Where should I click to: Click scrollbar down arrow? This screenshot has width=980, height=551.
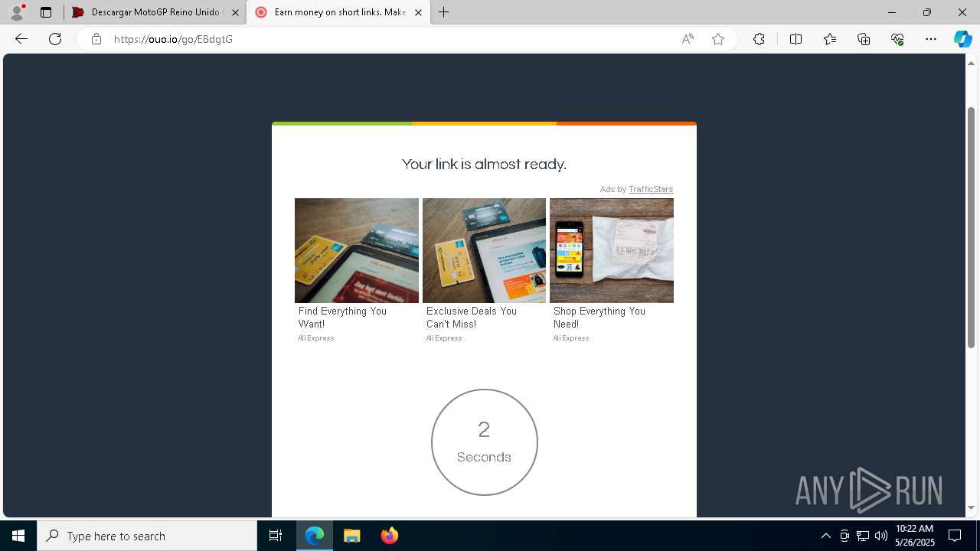click(x=971, y=508)
